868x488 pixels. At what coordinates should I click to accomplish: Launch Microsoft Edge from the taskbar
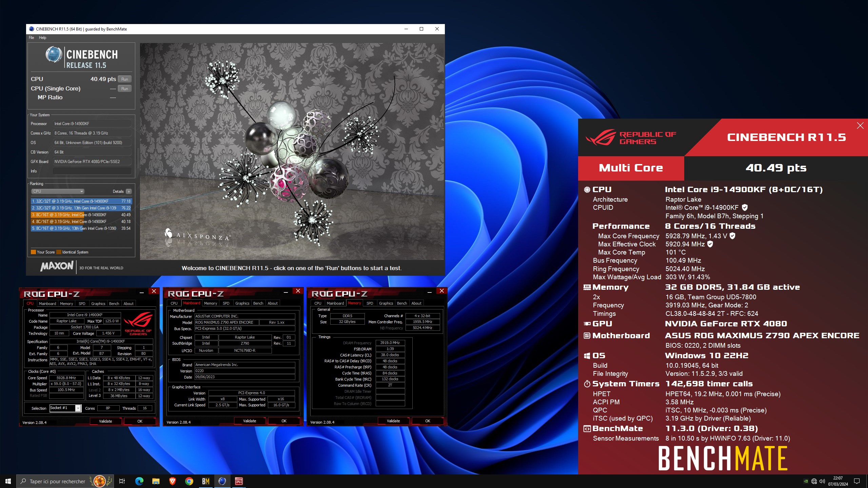pyautogui.click(x=139, y=481)
